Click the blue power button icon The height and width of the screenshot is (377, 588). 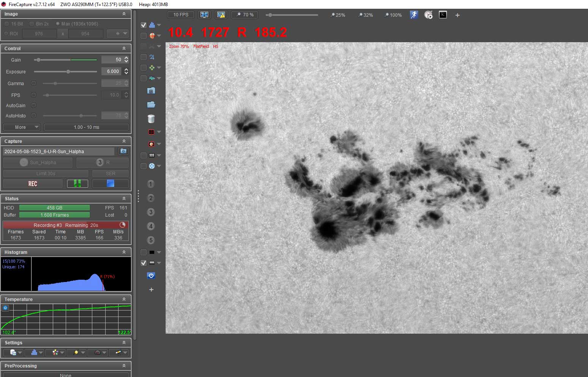point(151,276)
